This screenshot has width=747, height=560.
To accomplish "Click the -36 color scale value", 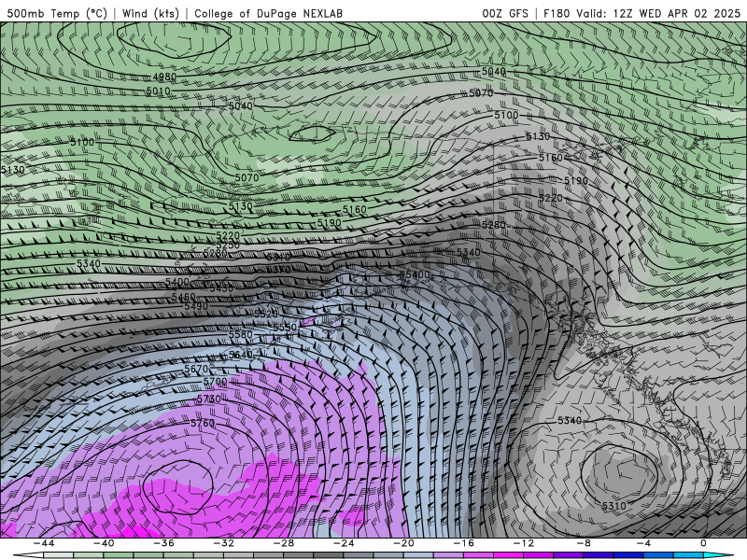I will click(164, 543).
